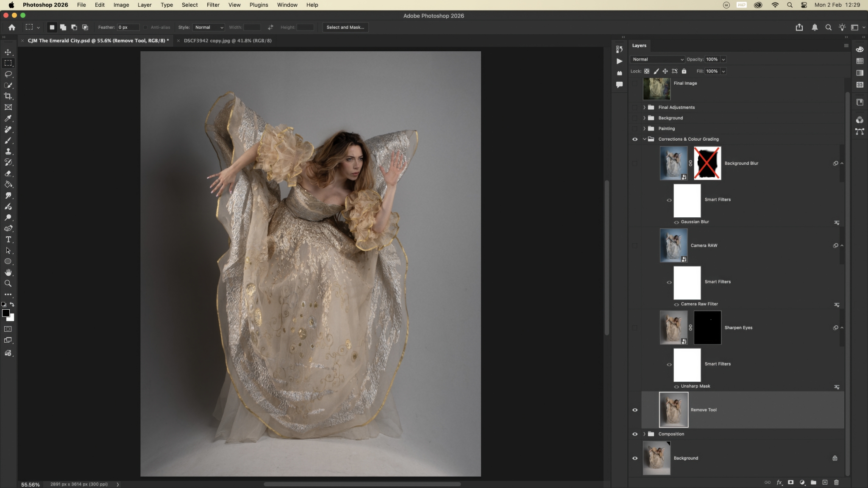
Task: Hide the Remove Tool layer
Action: pos(635,410)
